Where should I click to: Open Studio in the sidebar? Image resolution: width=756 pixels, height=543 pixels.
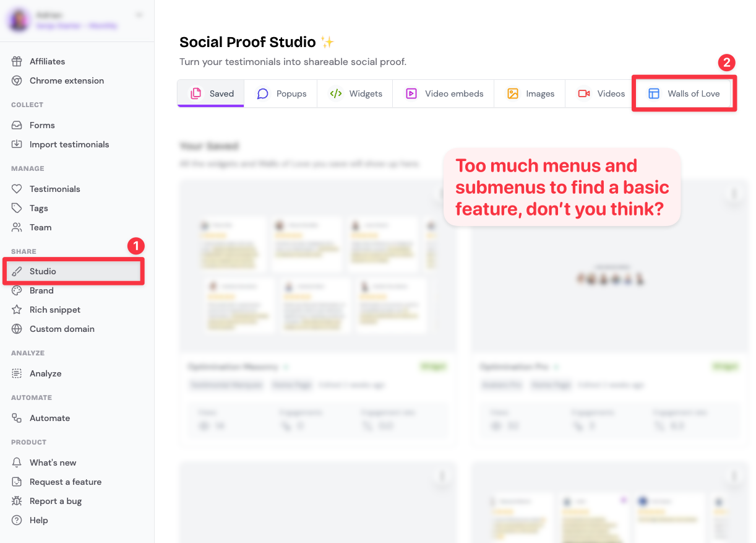(x=43, y=271)
